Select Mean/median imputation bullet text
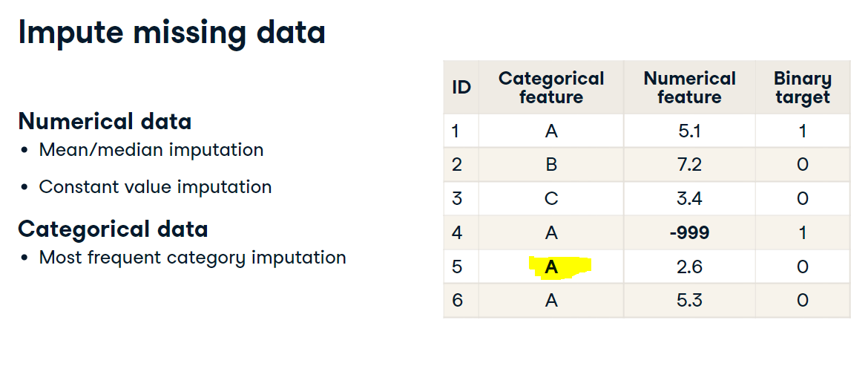Image resolution: width=868 pixels, height=392 pixels. click(x=151, y=150)
